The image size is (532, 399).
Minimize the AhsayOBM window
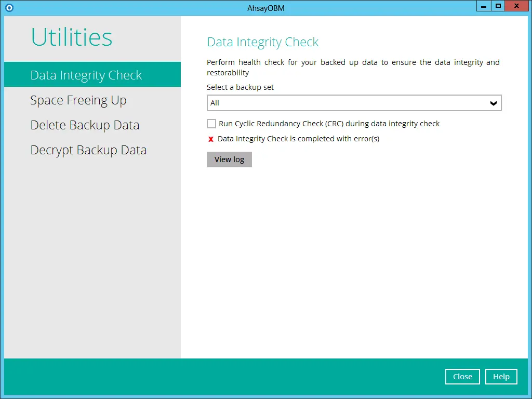click(x=484, y=6)
